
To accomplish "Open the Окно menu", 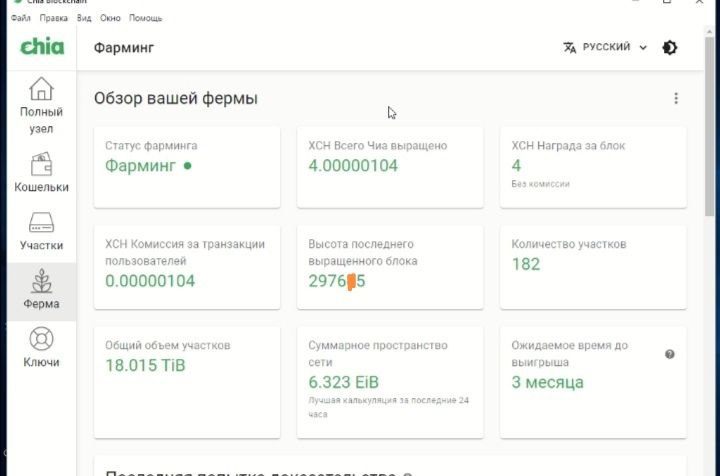I will click(x=110, y=18).
